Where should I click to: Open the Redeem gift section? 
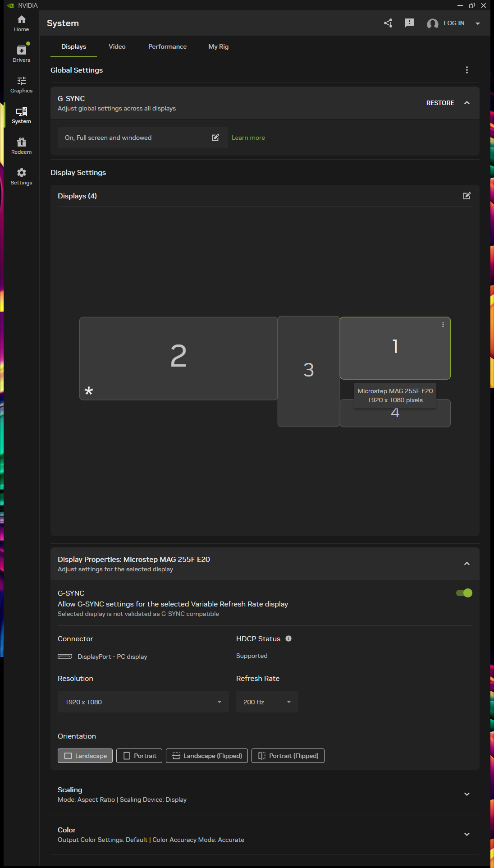(x=21, y=146)
